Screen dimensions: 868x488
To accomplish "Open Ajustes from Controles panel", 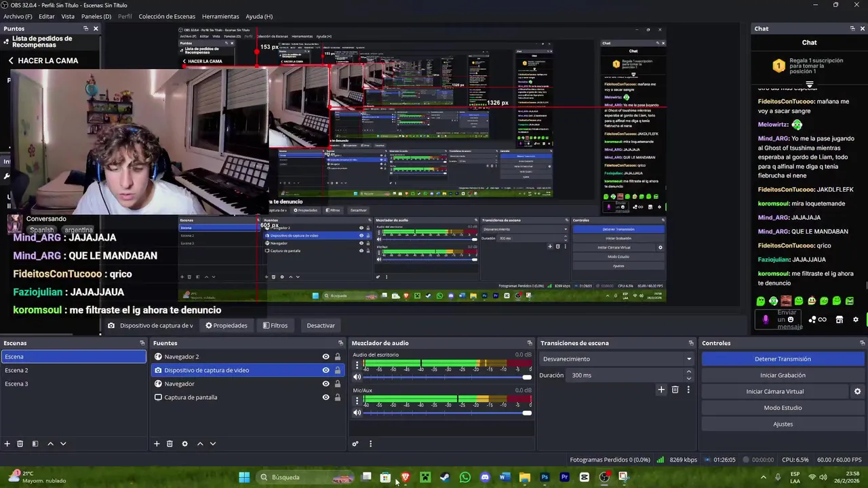I will click(x=783, y=424).
